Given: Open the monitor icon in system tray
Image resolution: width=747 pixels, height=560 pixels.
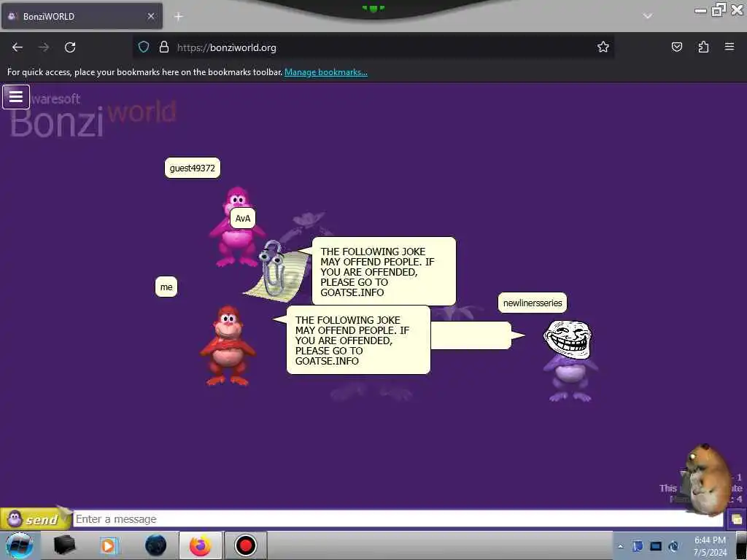Looking at the screenshot, I should [656, 546].
